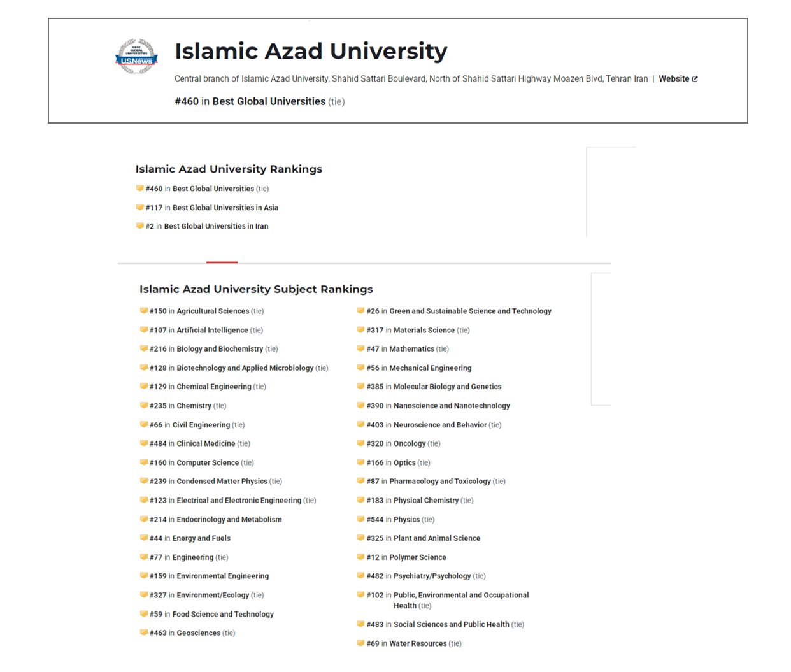Open Physical Chemistry ranking

coord(426,501)
